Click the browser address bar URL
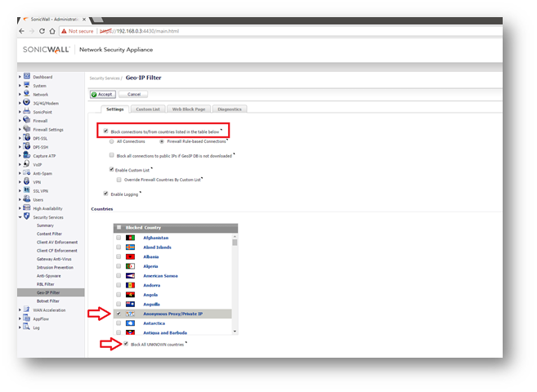Image resolution: width=537 pixels, height=392 pixels. (x=140, y=31)
